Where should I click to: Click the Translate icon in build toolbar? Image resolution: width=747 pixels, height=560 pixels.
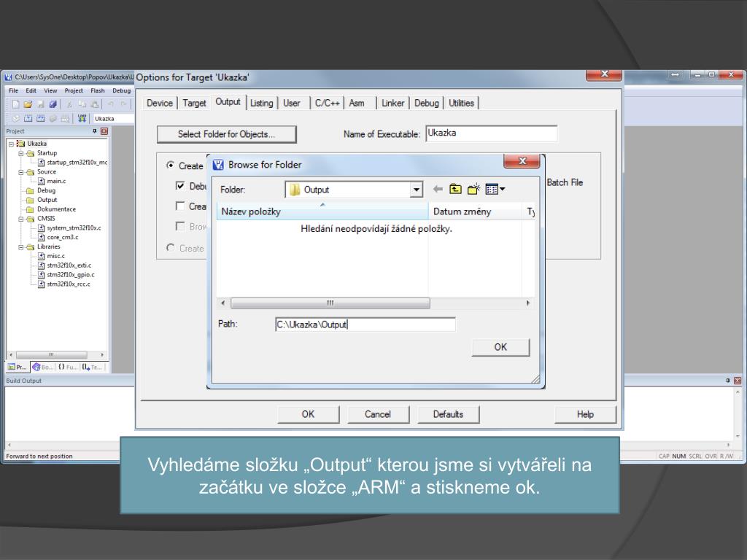(x=16, y=118)
